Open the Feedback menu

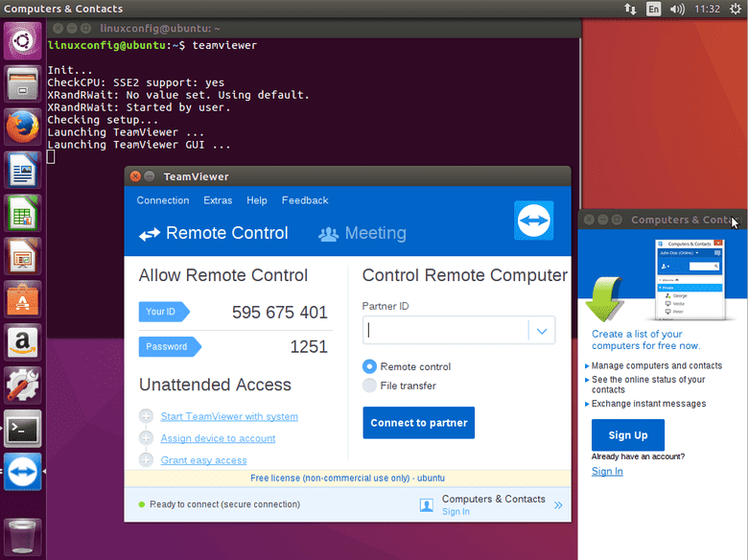305,200
